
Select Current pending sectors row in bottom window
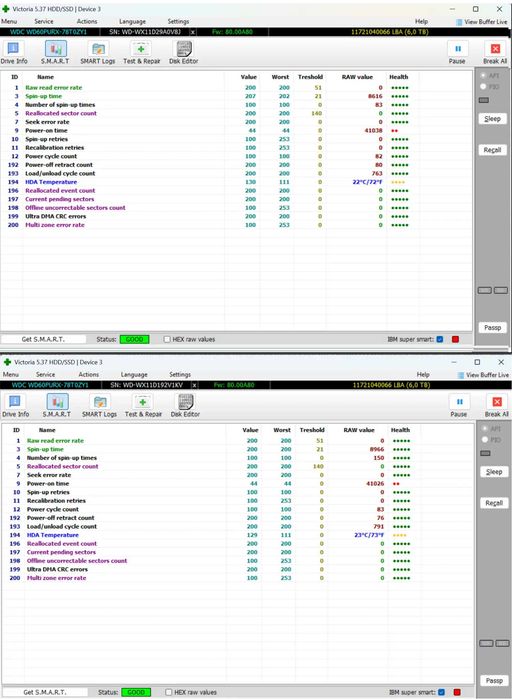238,552
